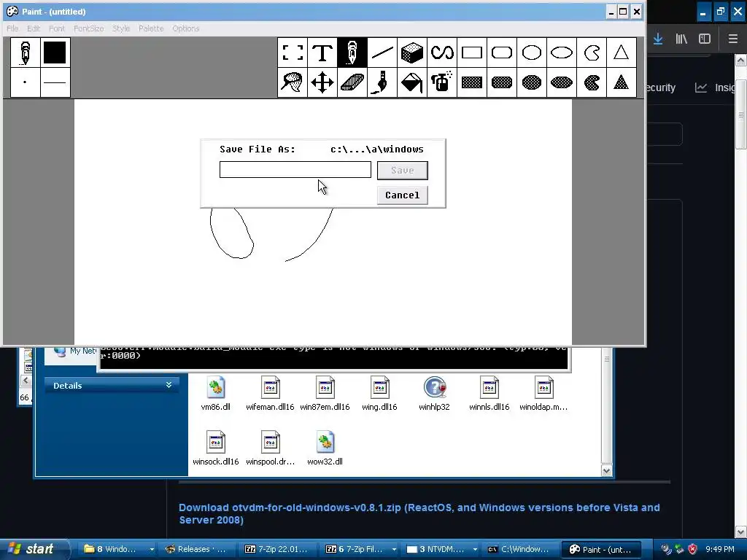
Task: Select the Line tool in Paint
Action: pos(382,52)
